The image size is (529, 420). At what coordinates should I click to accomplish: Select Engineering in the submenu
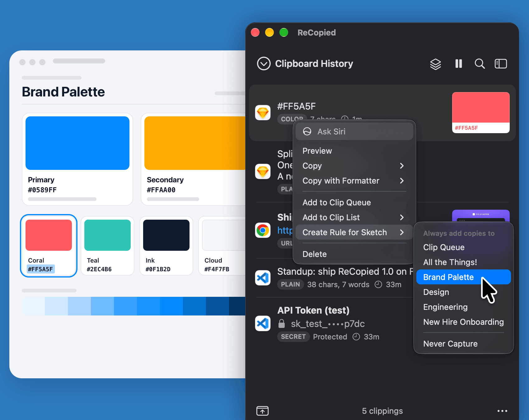point(463,307)
